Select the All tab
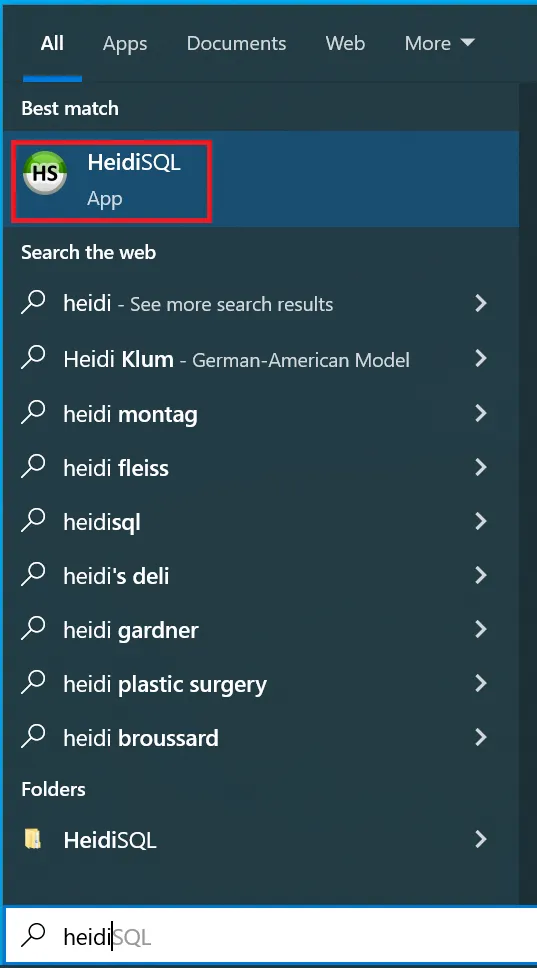Screen dimensions: 537x968 52,43
